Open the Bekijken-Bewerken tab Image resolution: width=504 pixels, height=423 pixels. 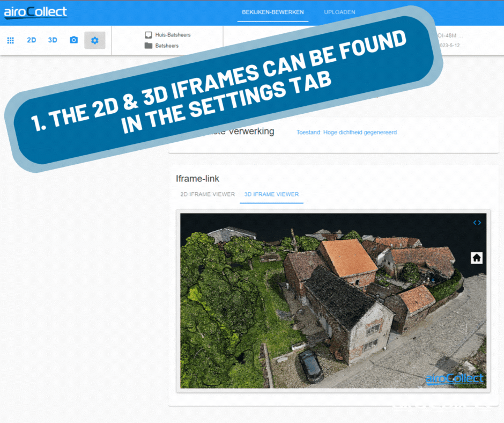[272, 12]
